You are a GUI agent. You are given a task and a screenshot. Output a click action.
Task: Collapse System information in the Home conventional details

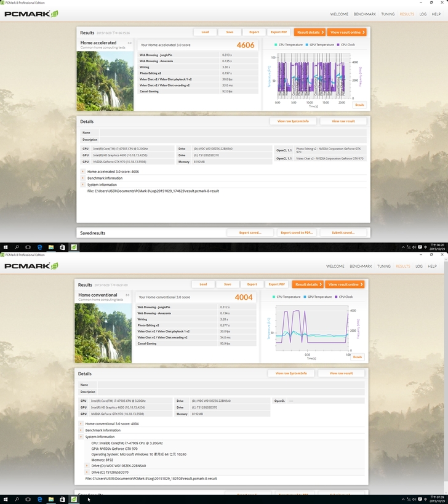81,437
